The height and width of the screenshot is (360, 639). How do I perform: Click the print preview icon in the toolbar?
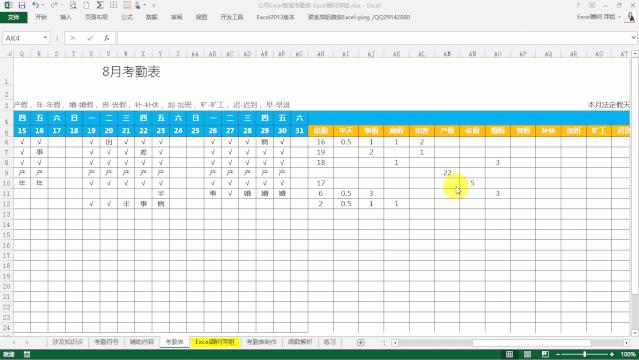click(73, 5)
